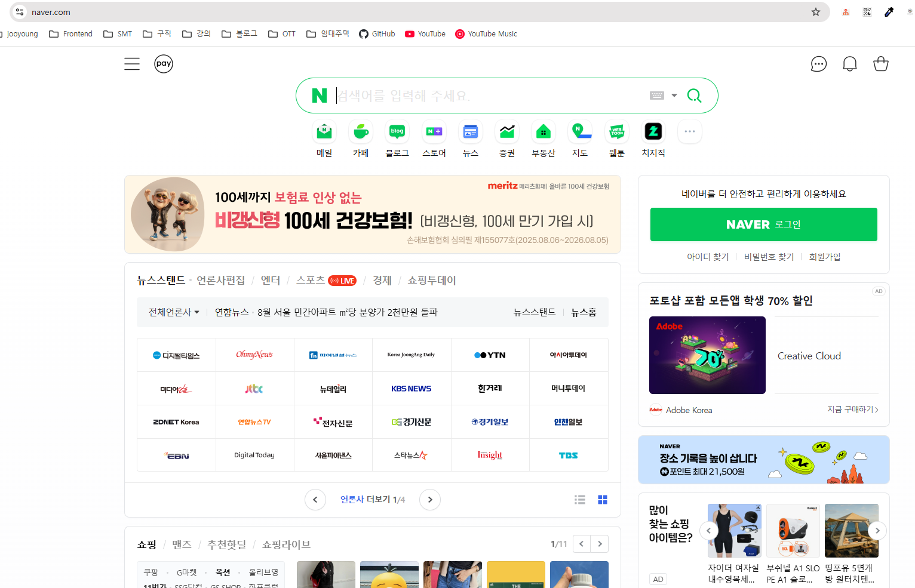
Task: Open the 장소 기록을 높이 삽니다 banner
Action: 764,460
